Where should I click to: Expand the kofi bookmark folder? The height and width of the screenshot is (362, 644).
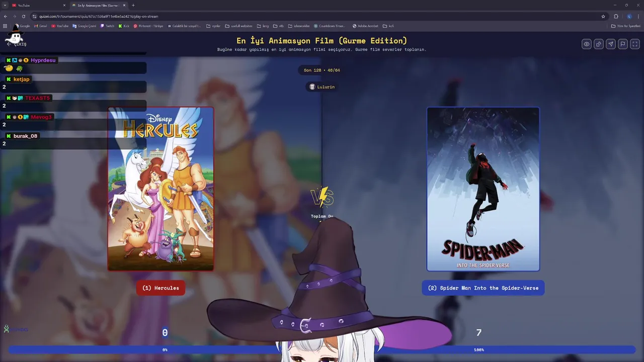[388, 26]
